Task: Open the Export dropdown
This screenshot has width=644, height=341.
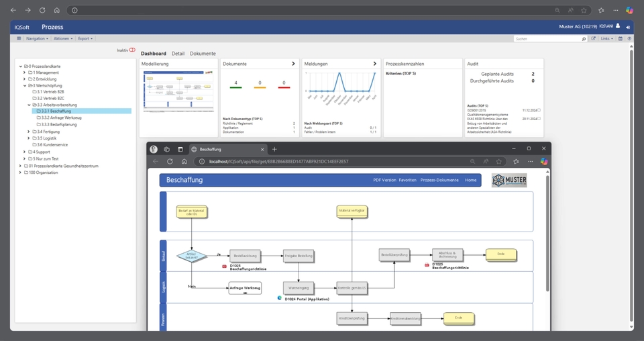Action: (x=85, y=39)
